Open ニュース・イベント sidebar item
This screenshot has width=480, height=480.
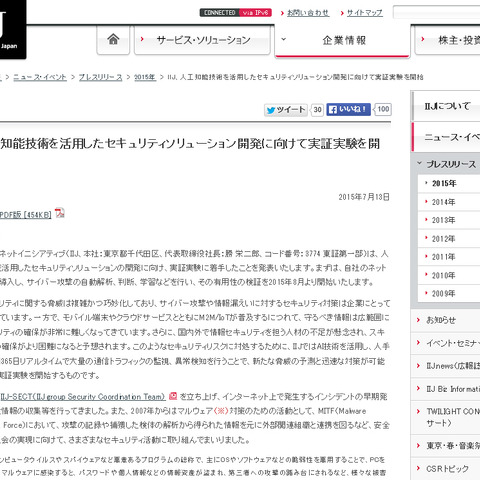[446, 137]
